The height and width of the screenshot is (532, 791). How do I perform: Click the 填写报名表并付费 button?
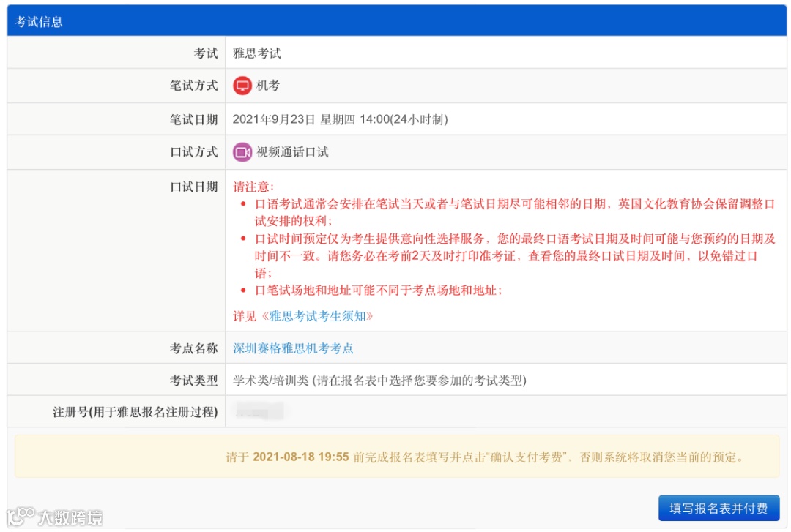(718, 509)
